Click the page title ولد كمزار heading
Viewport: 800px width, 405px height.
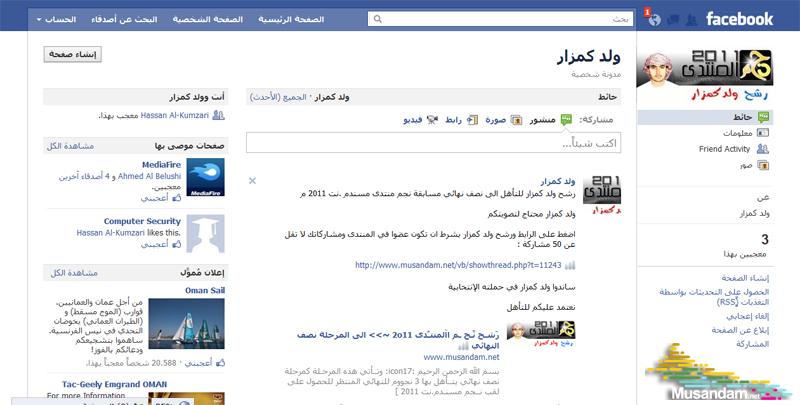coord(588,57)
